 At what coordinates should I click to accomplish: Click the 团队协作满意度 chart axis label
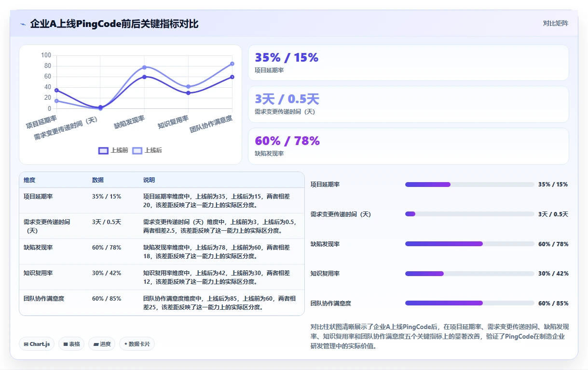pyautogui.click(x=211, y=124)
